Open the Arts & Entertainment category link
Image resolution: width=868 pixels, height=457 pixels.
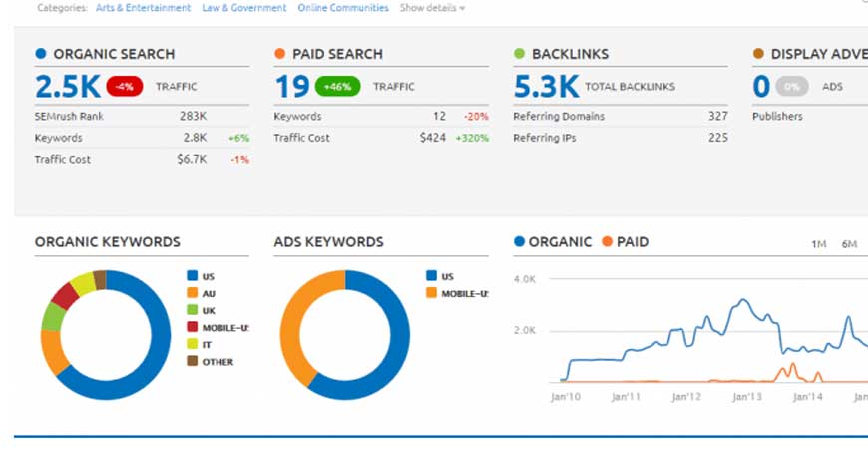click(143, 8)
